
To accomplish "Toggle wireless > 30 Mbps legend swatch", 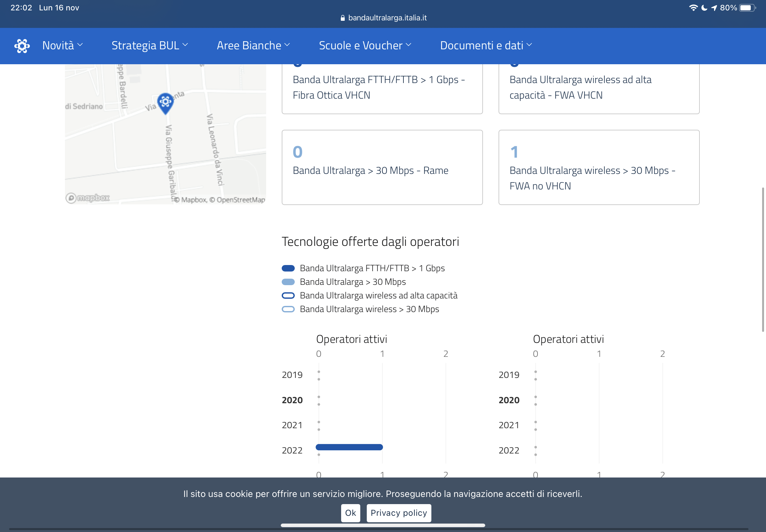I will [288, 309].
